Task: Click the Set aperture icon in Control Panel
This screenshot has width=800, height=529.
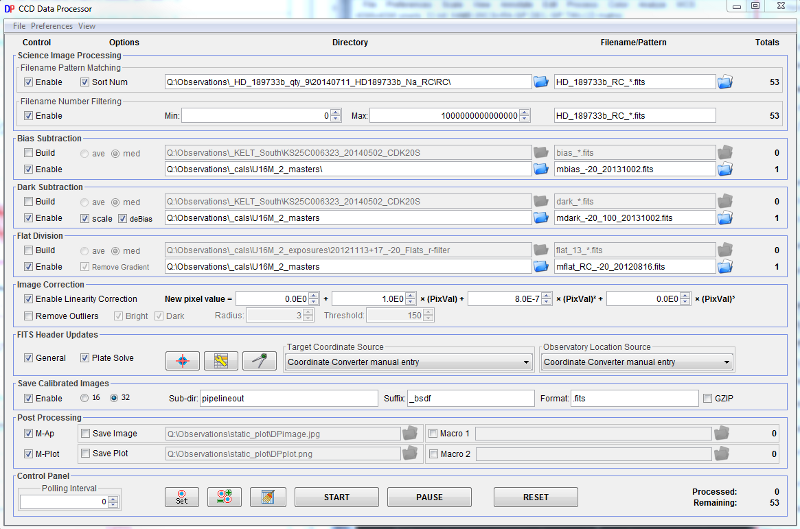Action: pos(183,496)
